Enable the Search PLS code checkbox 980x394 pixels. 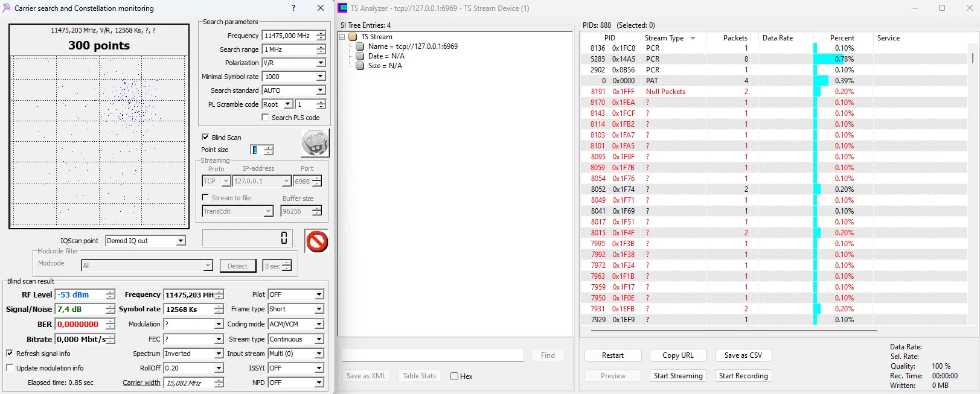[x=265, y=118]
